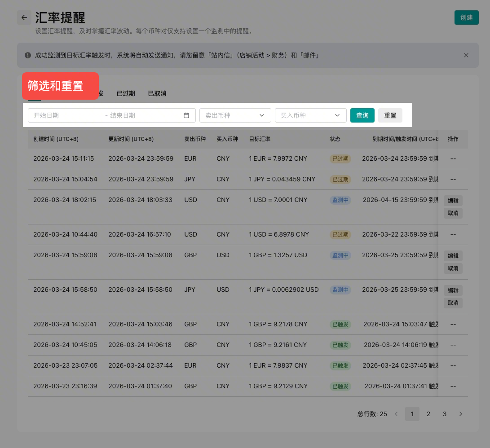Open the calendar date picker icon
Image resolution: width=490 pixels, height=448 pixels.
point(186,115)
